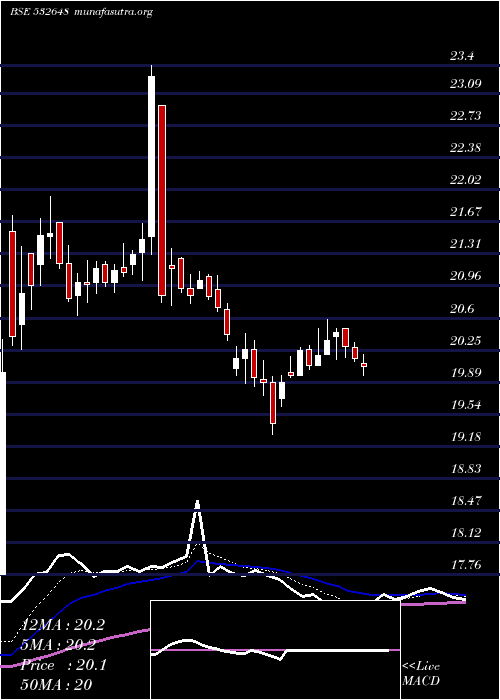500x700 pixels.
Task: Select the 19.54 price level label
Action: click(x=466, y=404)
